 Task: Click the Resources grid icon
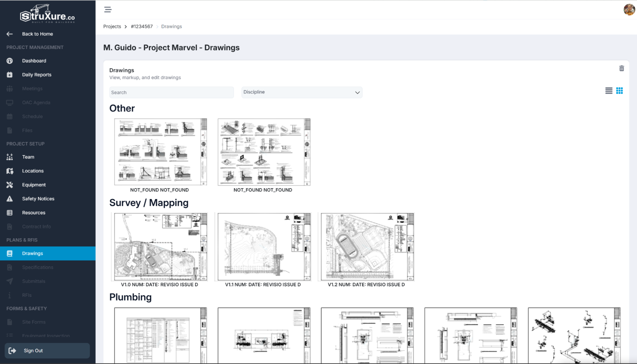9,213
